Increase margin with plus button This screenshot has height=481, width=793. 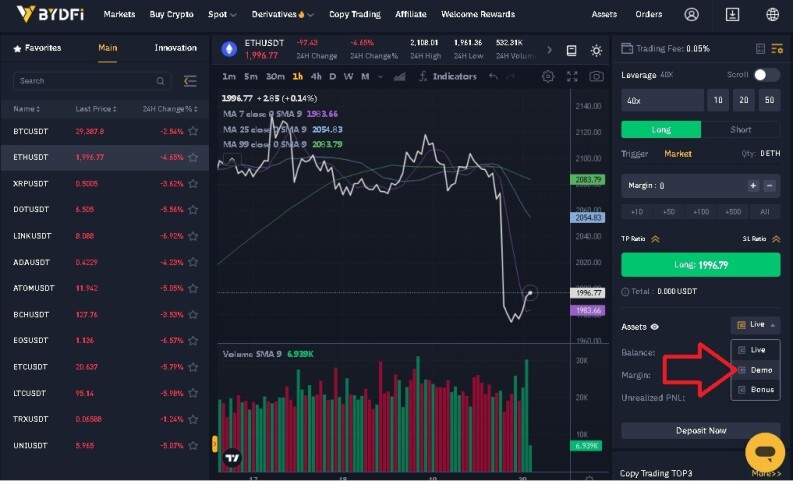click(x=753, y=186)
